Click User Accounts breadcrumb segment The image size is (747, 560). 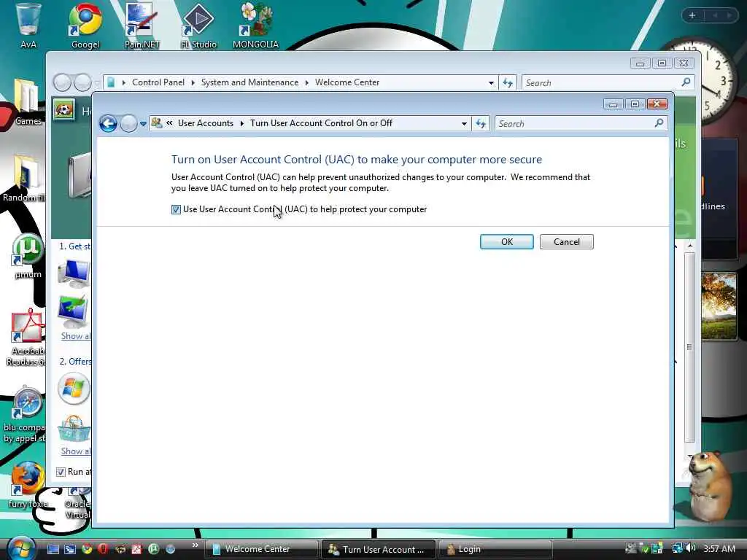point(206,123)
